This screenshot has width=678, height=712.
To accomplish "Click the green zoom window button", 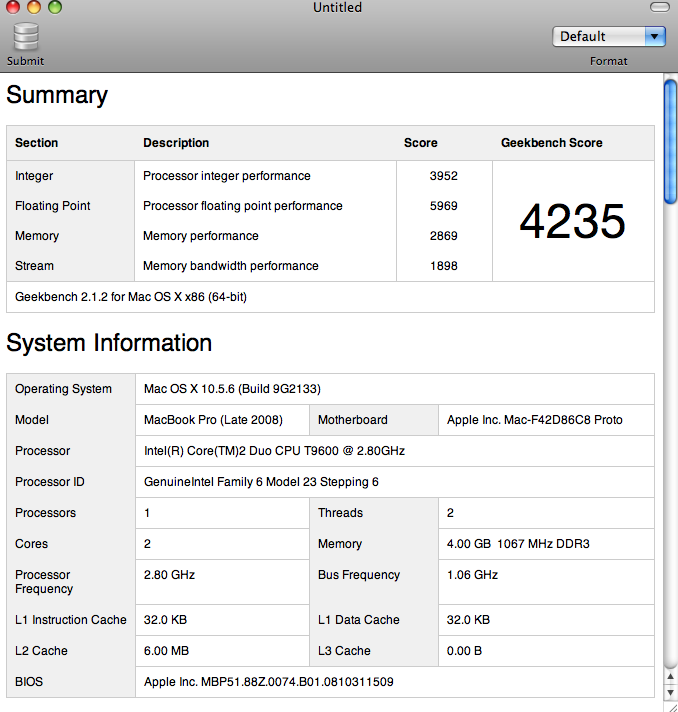I will tap(55, 6).
